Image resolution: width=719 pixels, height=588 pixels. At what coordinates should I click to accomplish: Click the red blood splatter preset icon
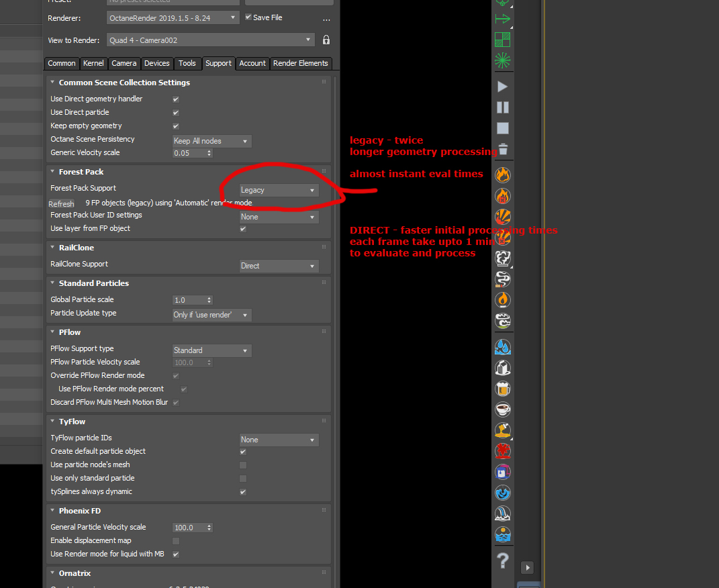click(x=503, y=451)
